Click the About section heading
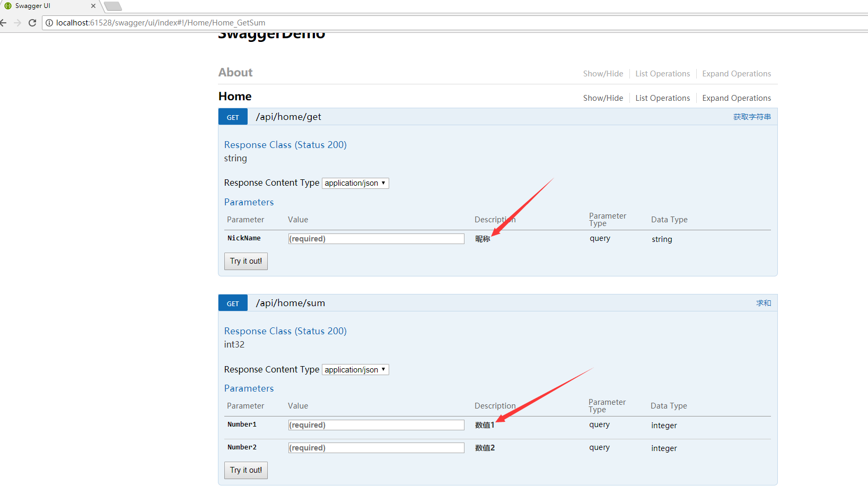This screenshot has height=503, width=868. [235, 73]
